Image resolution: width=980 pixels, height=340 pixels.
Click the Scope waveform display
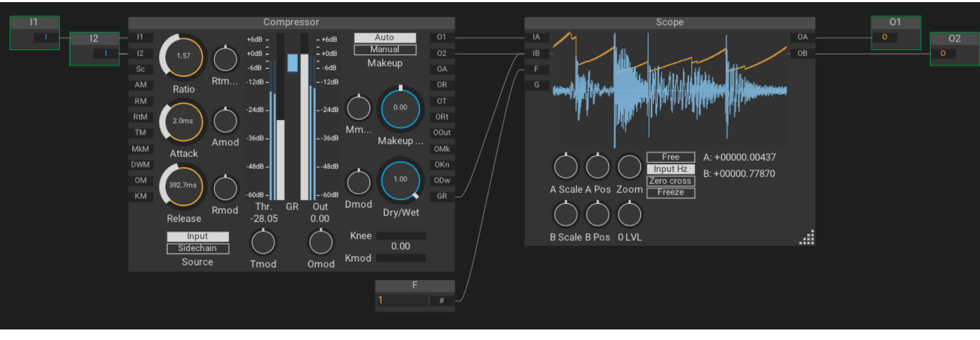tap(670, 90)
